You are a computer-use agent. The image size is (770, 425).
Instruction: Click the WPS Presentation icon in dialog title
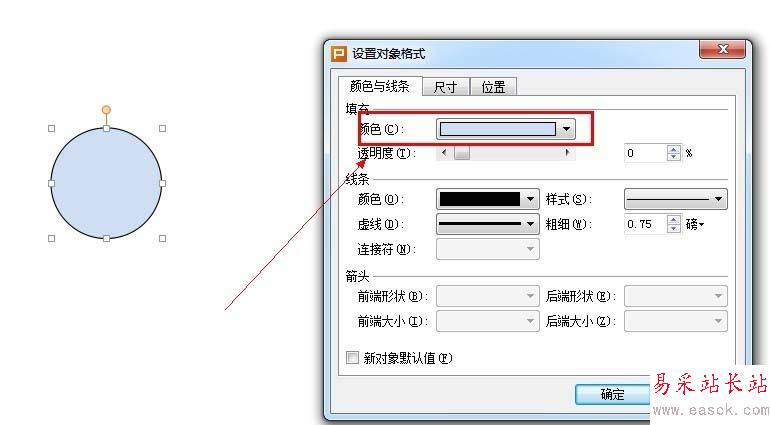339,54
